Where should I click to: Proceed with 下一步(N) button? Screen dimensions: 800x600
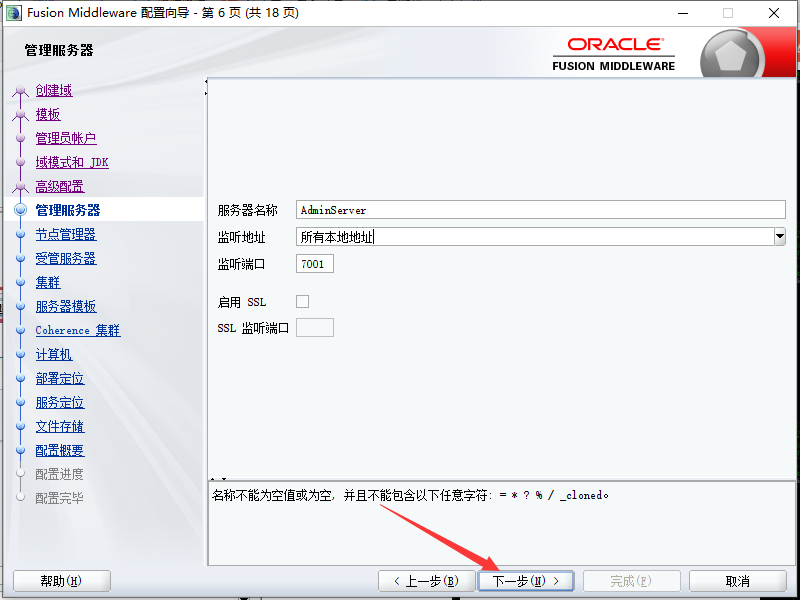pyautogui.click(x=526, y=581)
